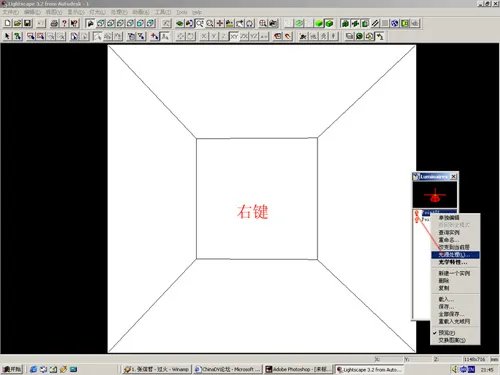The image size is (500, 375).
Task: Open the Help menu
Action: 197,12
